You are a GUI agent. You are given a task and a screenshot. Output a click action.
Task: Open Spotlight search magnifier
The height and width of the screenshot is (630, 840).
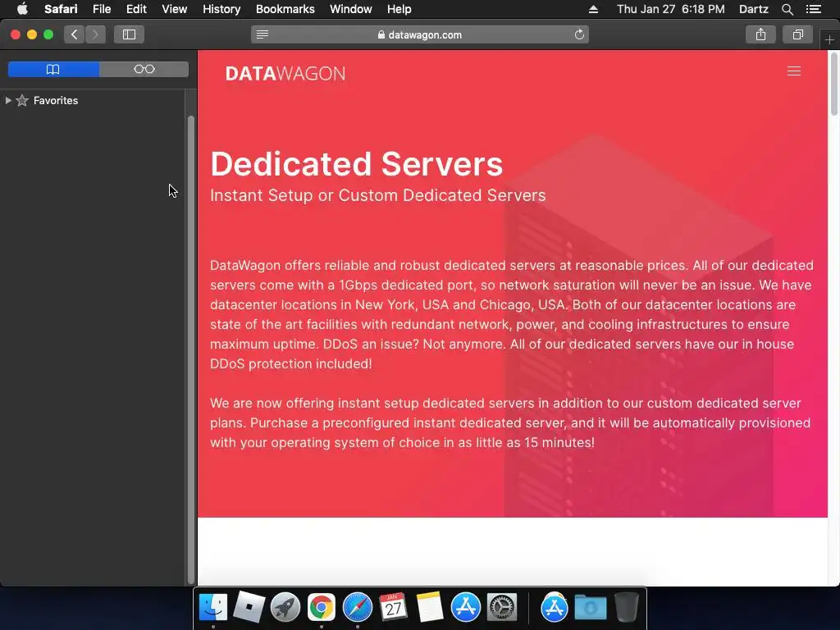(787, 9)
